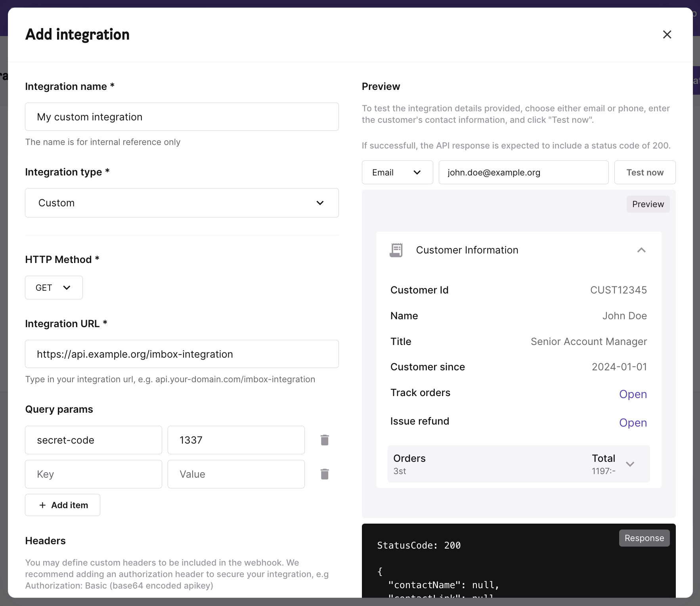The width and height of the screenshot is (700, 606).
Task: Open the Issue refund link
Action: pyautogui.click(x=633, y=422)
